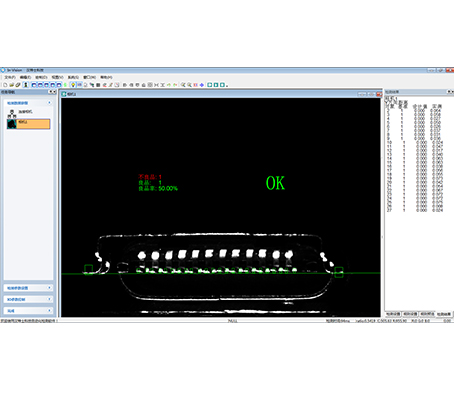This screenshot has width=454, height=416.
Task: Click the zoom in magnifier icon
Action: (x=183, y=85)
